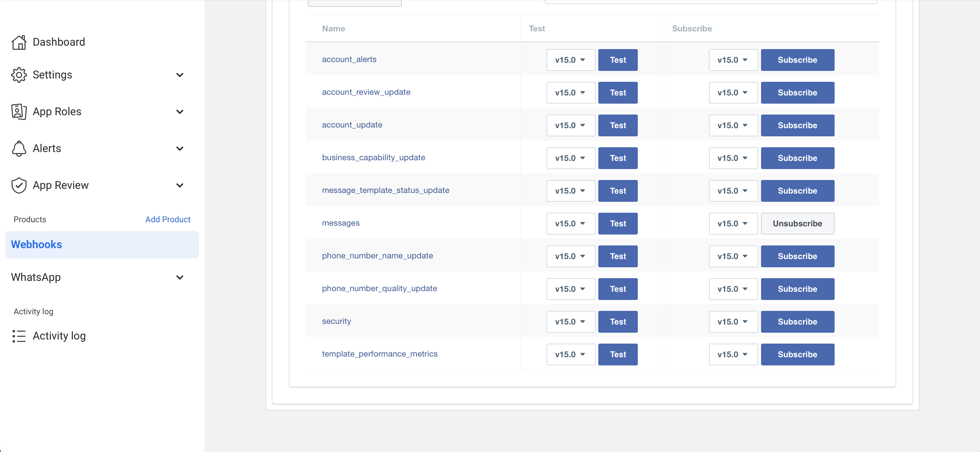The height and width of the screenshot is (452, 980).
Task: Unsubscribe from the messages field
Action: pyautogui.click(x=797, y=224)
